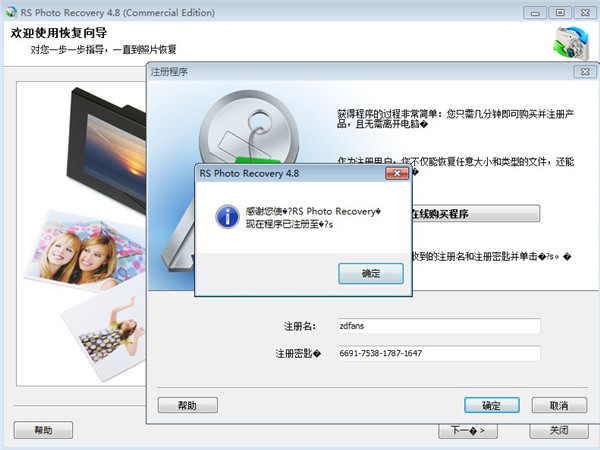The height and width of the screenshot is (450, 600).
Task: Close the 注册程序 dialog window
Action: [585, 72]
